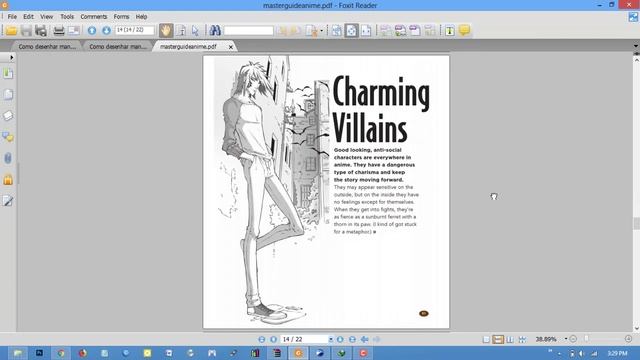
Task: Click the toolbar search text field
Action: [x=248, y=31]
